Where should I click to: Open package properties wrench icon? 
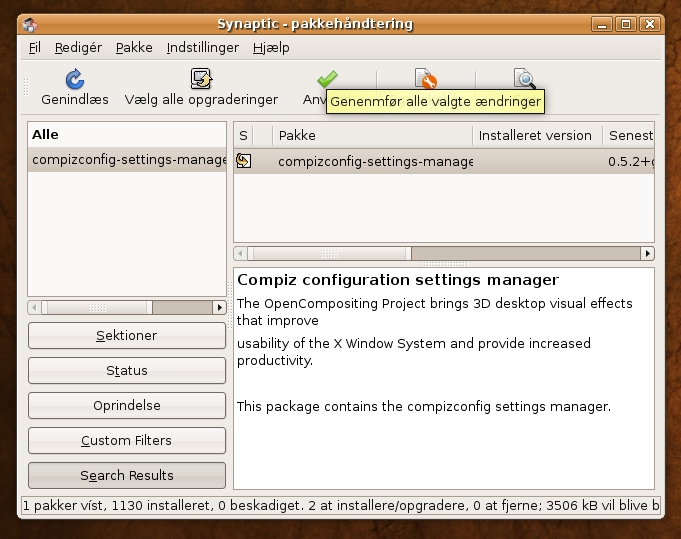(426, 79)
